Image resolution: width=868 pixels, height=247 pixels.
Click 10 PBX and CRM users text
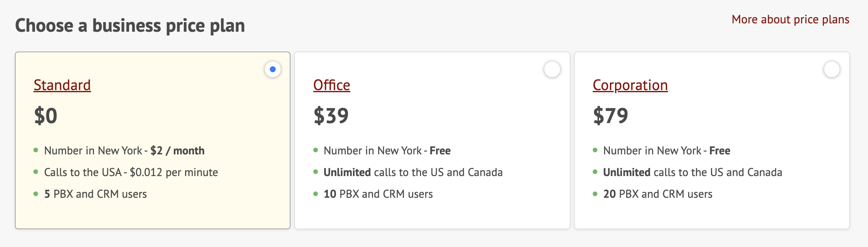click(x=378, y=194)
